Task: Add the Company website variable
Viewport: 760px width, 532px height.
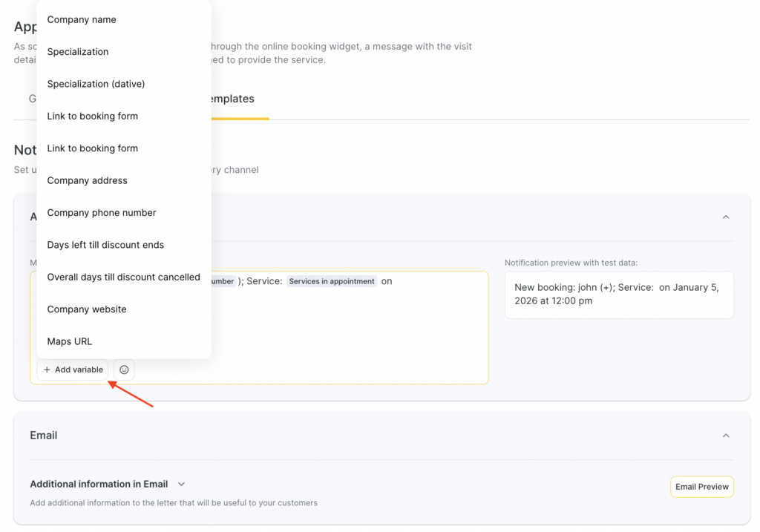Action: point(87,309)
